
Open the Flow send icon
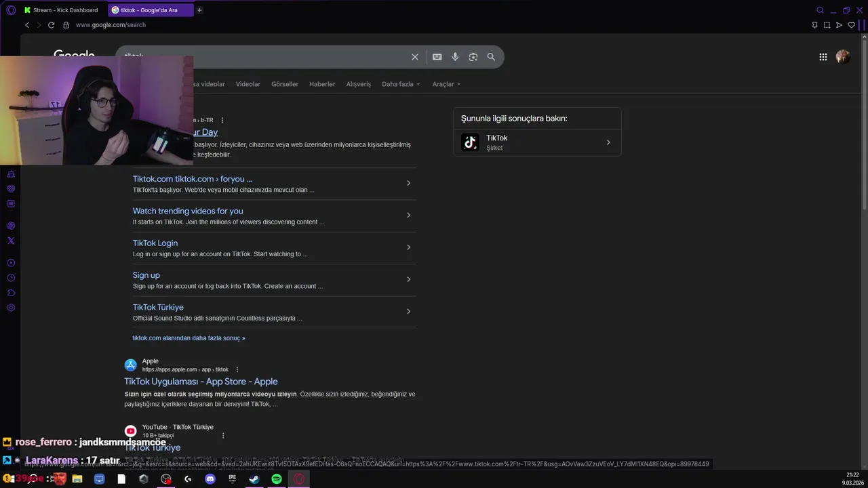(x=839, y=25)
